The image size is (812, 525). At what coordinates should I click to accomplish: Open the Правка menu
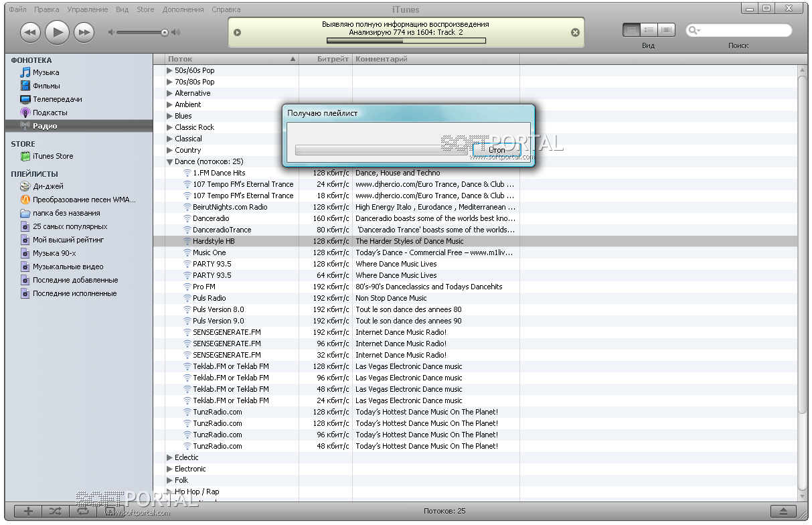pos(46,9)
